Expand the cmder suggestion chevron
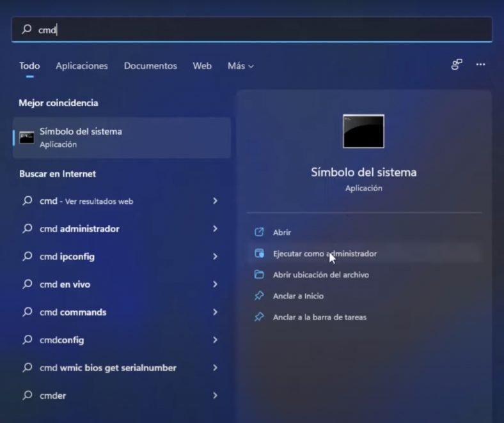The height and width of the screenshot is (423, 504). [215, 396]
